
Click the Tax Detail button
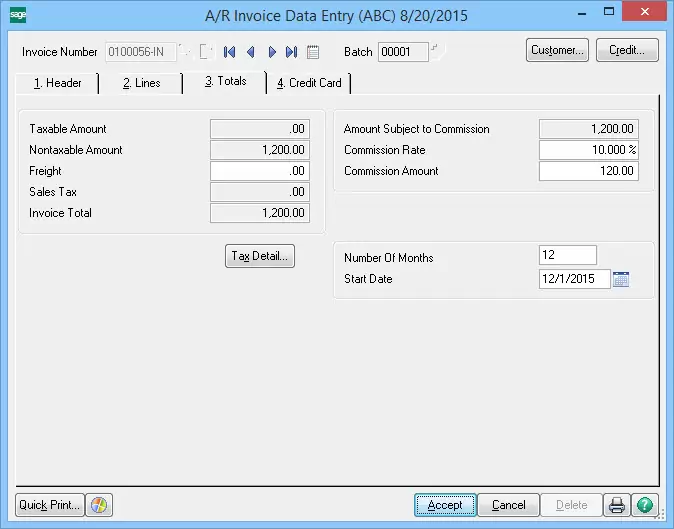point(259,256)
